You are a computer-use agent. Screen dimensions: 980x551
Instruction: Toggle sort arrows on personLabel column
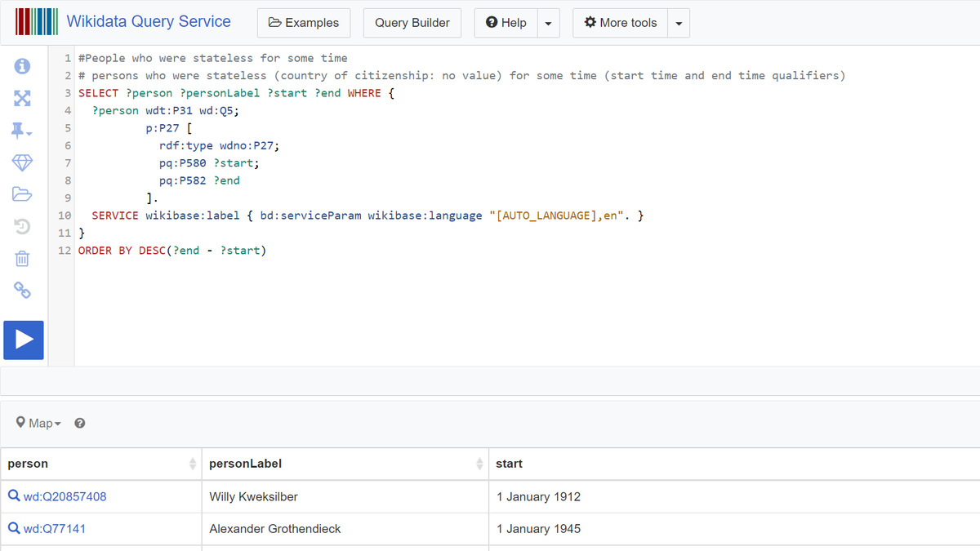pos(479,464)
